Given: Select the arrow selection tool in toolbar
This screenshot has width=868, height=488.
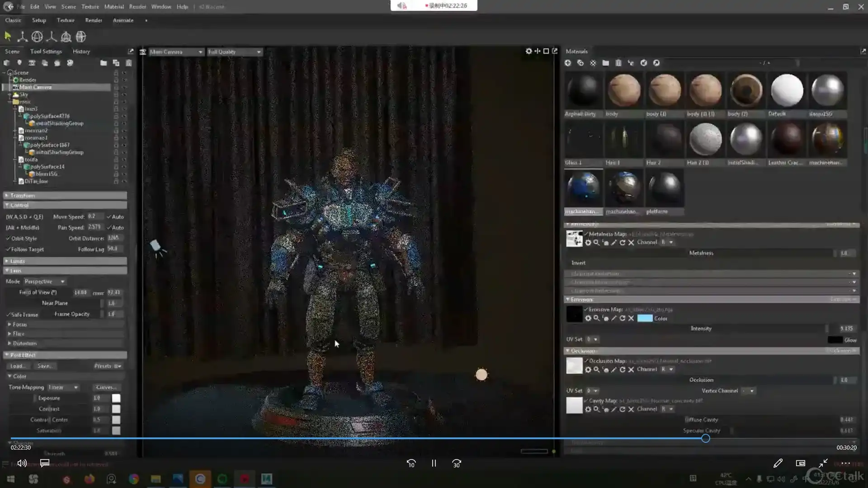Looking at the screenshot, I should pyautogui.click(x=8, y=36).
